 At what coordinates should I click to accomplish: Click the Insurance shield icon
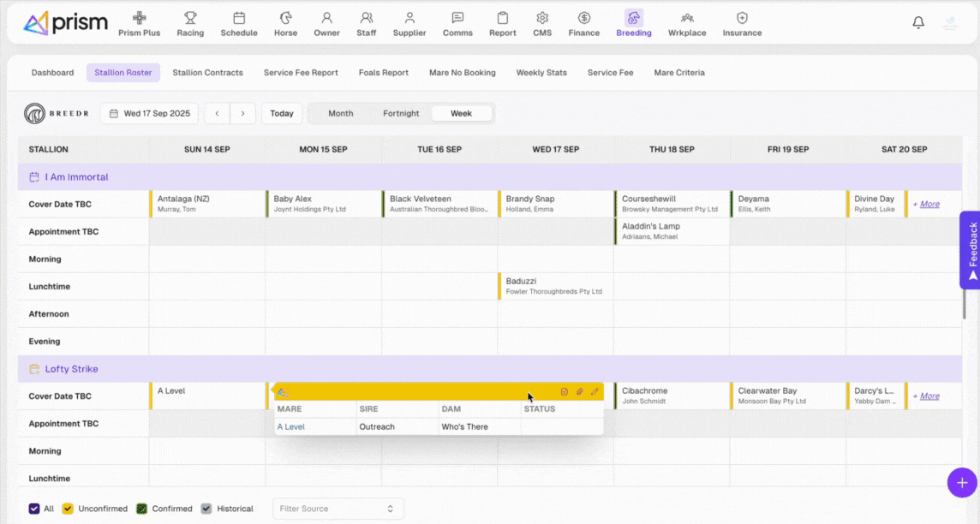pos(742,18)
